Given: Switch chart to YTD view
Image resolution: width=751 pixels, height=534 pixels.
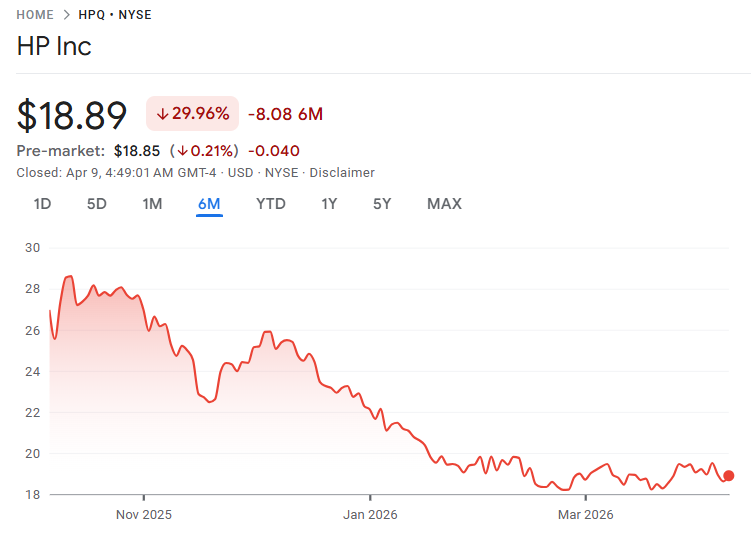Looking at the screenshot, I should (271, 204).
